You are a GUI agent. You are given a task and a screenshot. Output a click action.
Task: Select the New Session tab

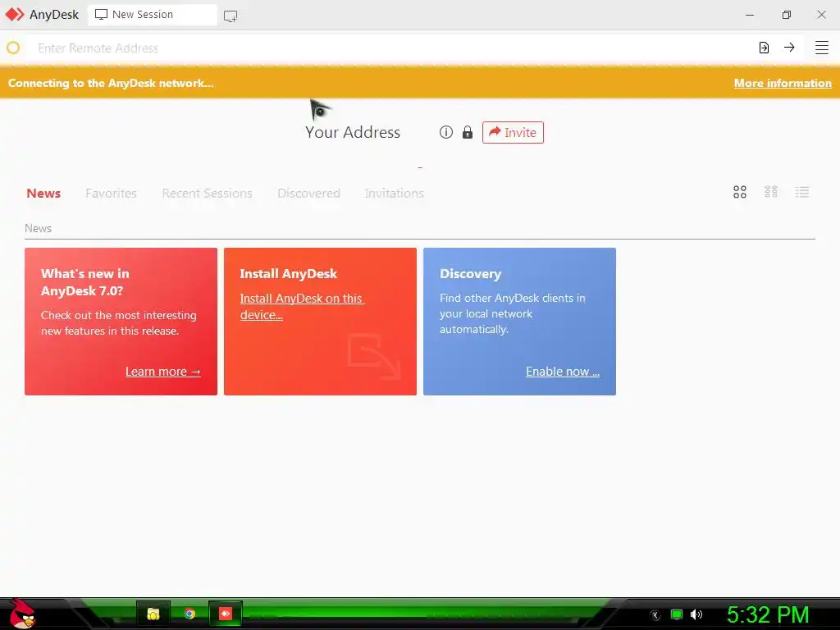tap(152, 15)
